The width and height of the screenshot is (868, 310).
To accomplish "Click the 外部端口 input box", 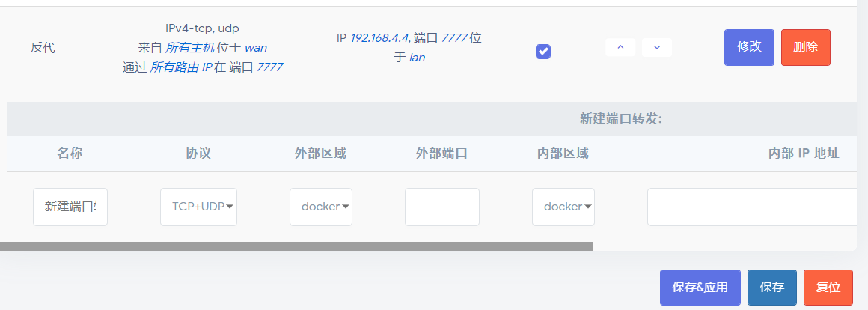I will 442,207.
